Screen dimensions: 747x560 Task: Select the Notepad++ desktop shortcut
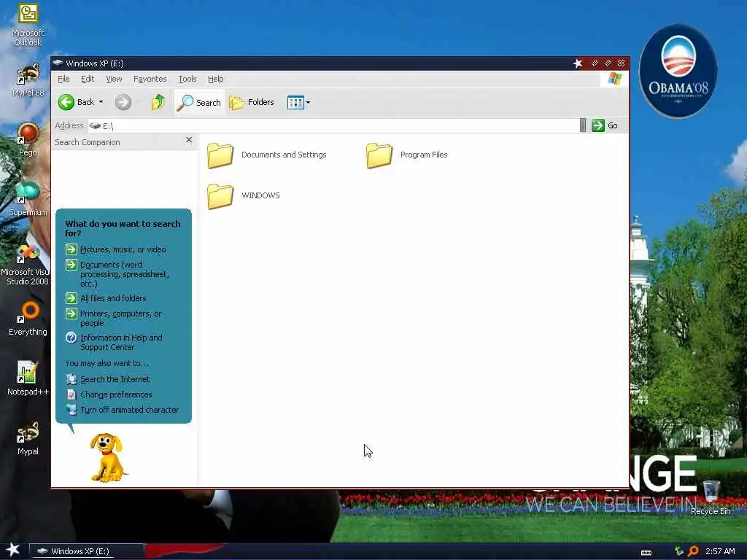(x=28, y=378)
